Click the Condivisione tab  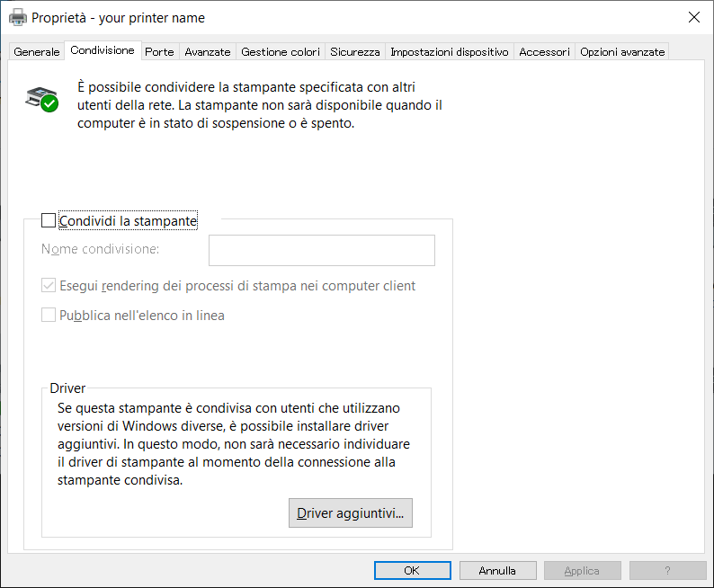point(103,50)
